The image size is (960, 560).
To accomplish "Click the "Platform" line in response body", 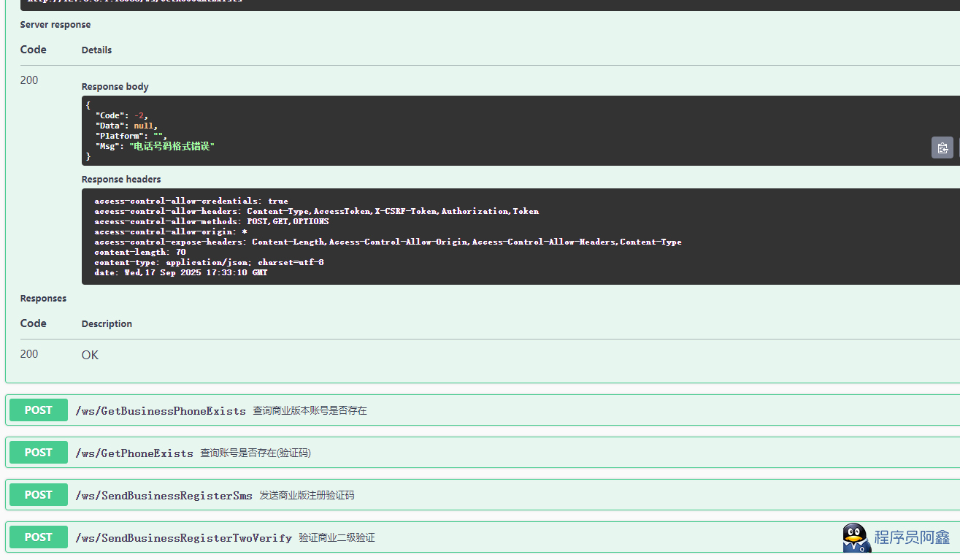I will point(131,136).
